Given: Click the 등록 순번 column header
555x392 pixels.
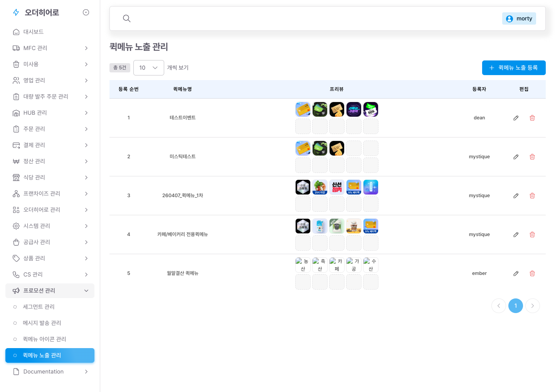Looking at the screenshot, I should click(x=129, y=89).
